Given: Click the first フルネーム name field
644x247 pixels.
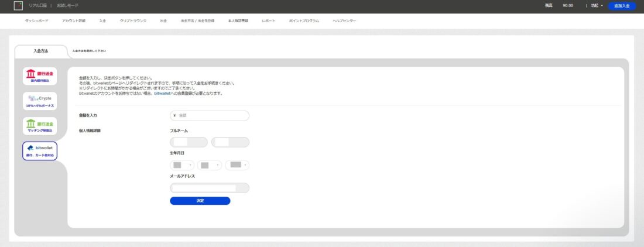Looking at the screenshot, I should (189, 142).
